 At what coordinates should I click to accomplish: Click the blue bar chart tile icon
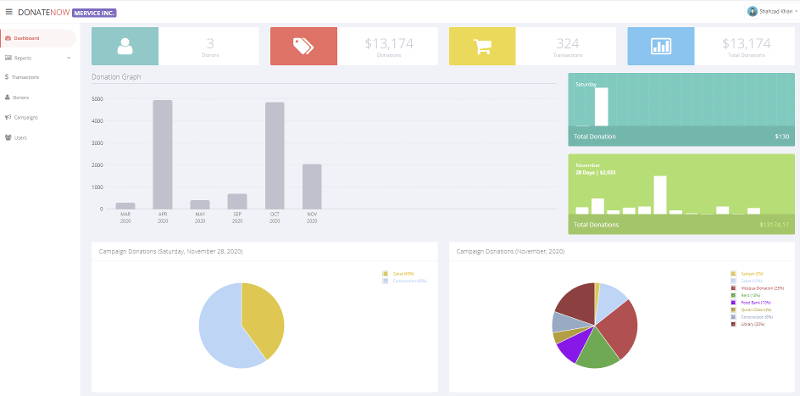pyautogui.click(x=661, y=46)
